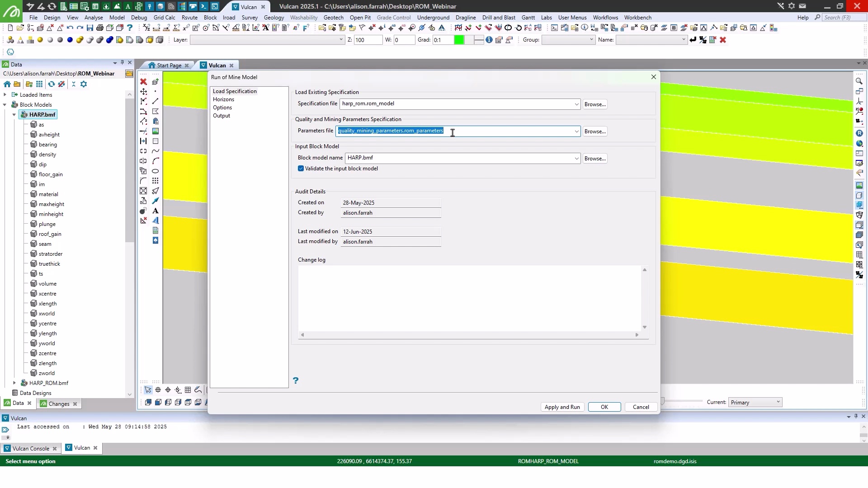Image resolution: width=868 pixels, height=488 pixels.
Task: Open the zoom magnifier tool on right toolbar
Action: point(859,81)
